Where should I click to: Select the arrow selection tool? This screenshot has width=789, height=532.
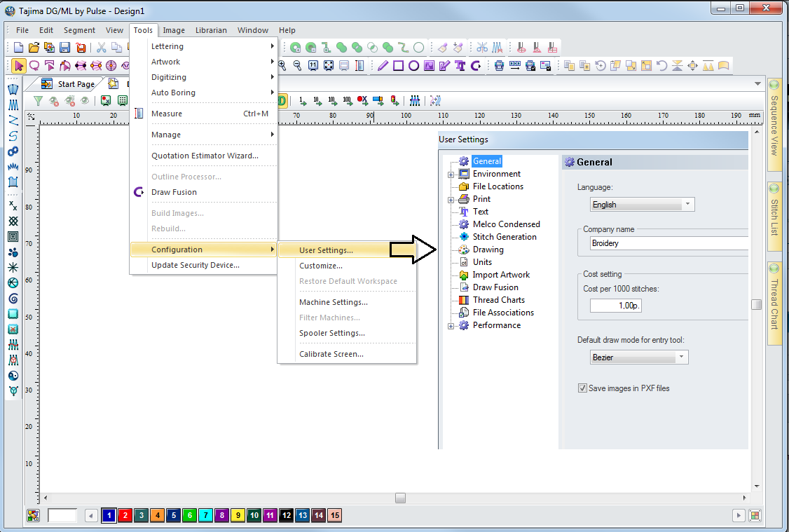pos(19,66)
